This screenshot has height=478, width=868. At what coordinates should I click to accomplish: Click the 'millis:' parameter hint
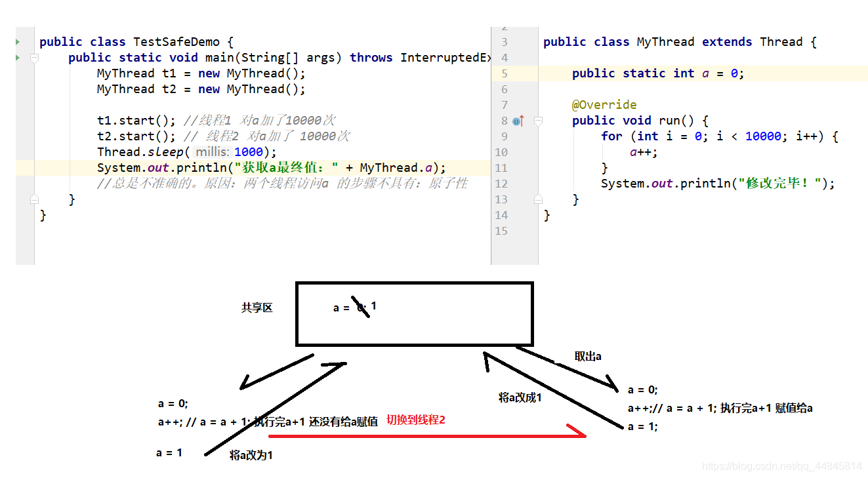coord(213,152)
